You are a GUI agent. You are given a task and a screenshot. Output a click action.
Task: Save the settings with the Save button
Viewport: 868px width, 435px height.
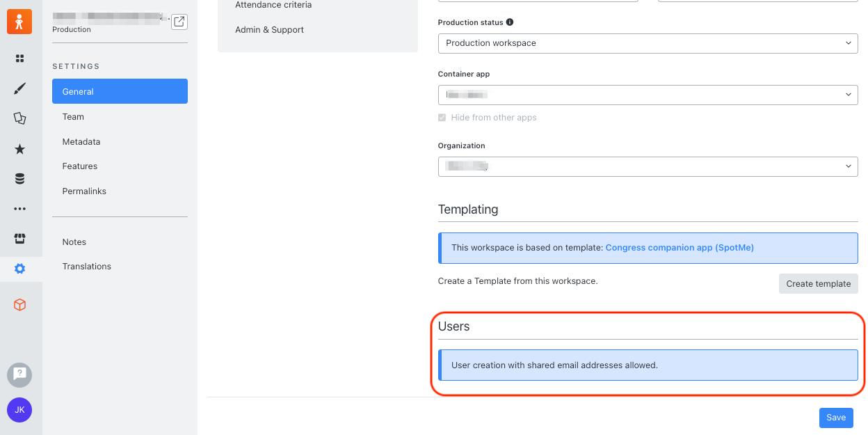point(836,418)
